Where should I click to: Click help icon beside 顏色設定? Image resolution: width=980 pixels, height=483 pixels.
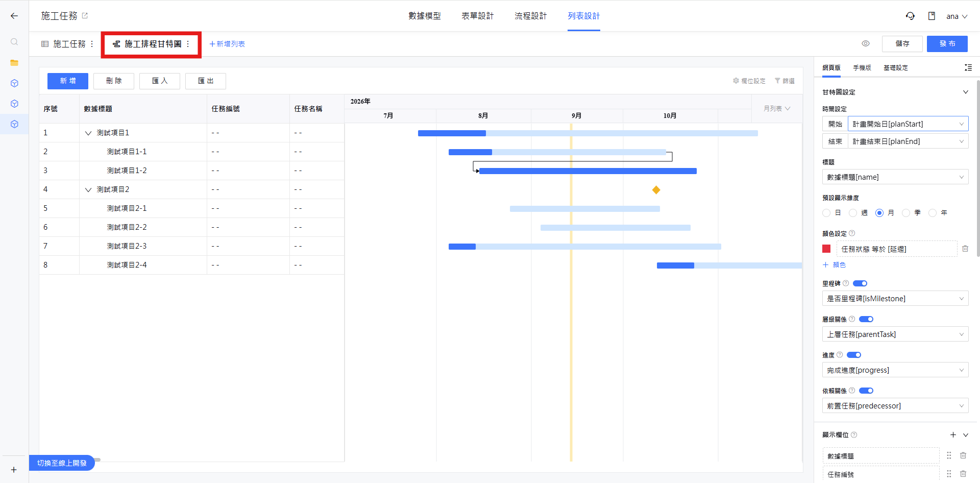click(x=852, y=233)
